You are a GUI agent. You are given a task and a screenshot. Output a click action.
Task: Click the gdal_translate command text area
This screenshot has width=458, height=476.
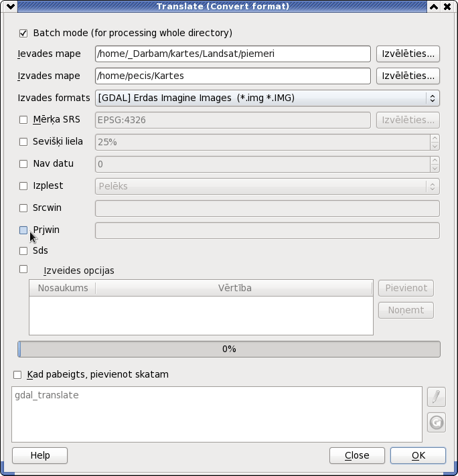(217, 414)
